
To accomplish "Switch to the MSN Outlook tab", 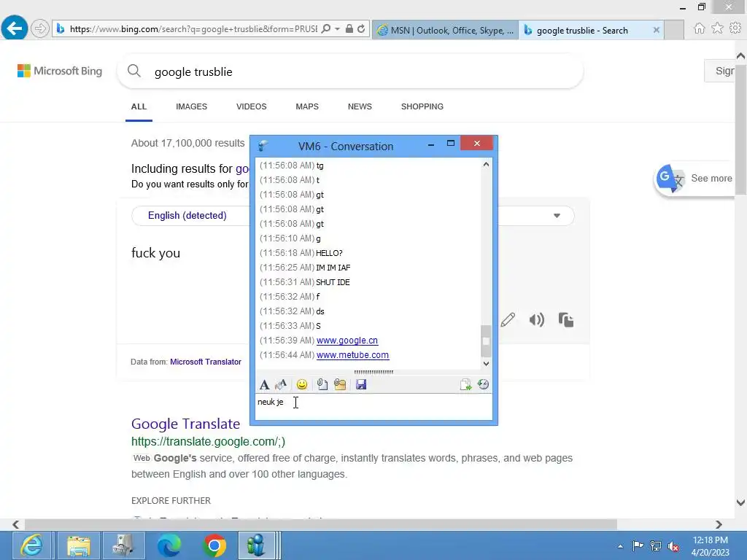I will click(446, 30).
